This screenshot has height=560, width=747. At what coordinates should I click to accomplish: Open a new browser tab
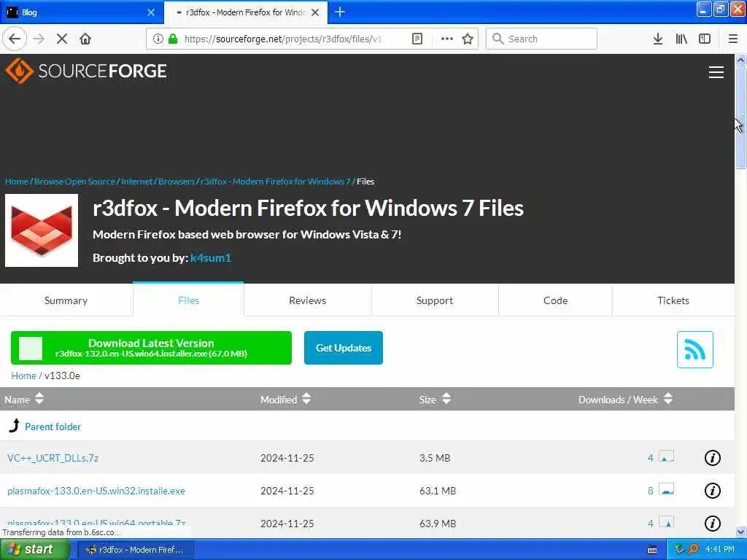click(340, 12)
